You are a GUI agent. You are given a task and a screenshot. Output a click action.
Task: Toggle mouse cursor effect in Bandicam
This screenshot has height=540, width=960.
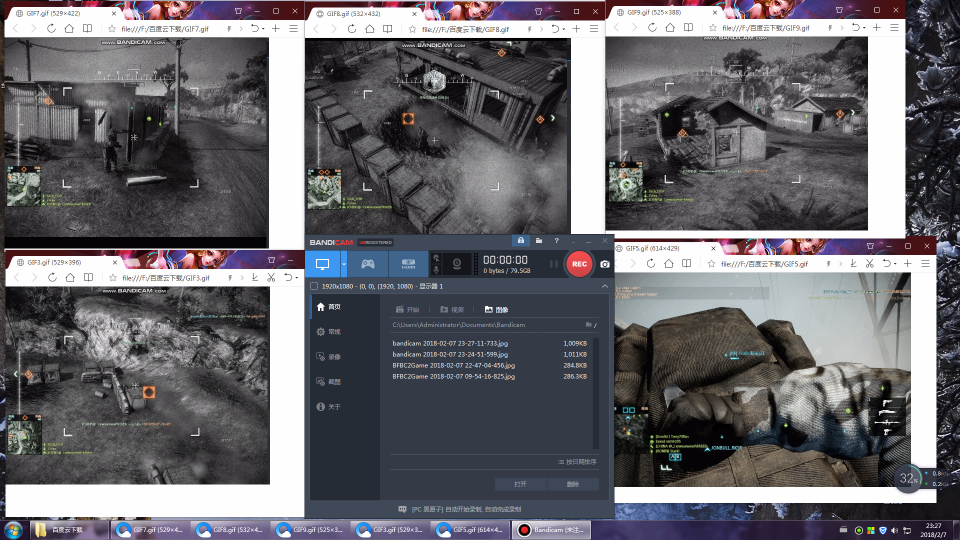[436, 258]
